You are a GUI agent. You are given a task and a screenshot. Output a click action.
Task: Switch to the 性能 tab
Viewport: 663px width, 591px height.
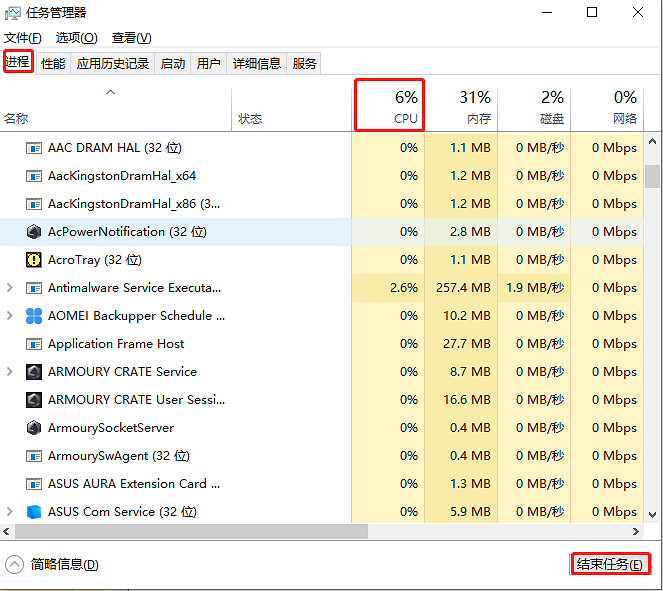pos(53,63)
